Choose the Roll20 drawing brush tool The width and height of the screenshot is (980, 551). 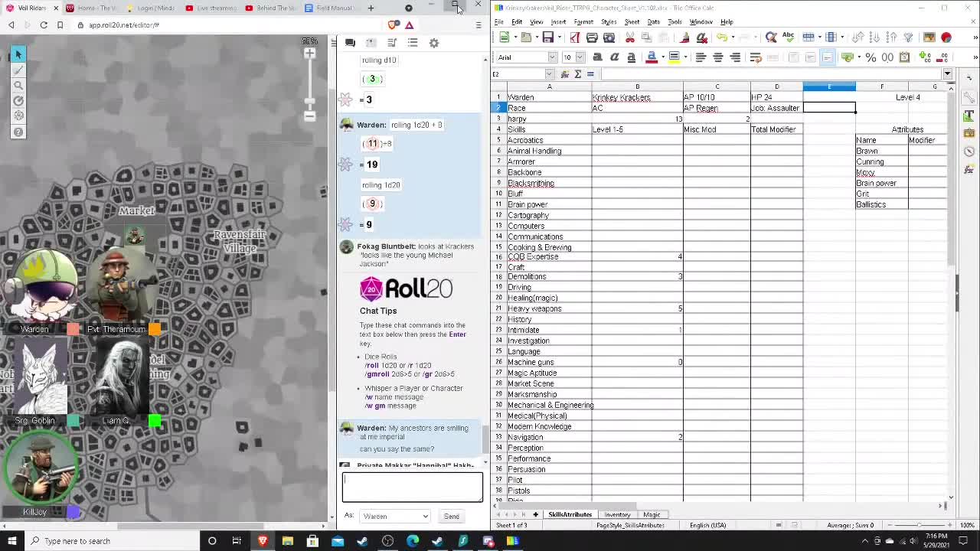click(x=18, y=70)
